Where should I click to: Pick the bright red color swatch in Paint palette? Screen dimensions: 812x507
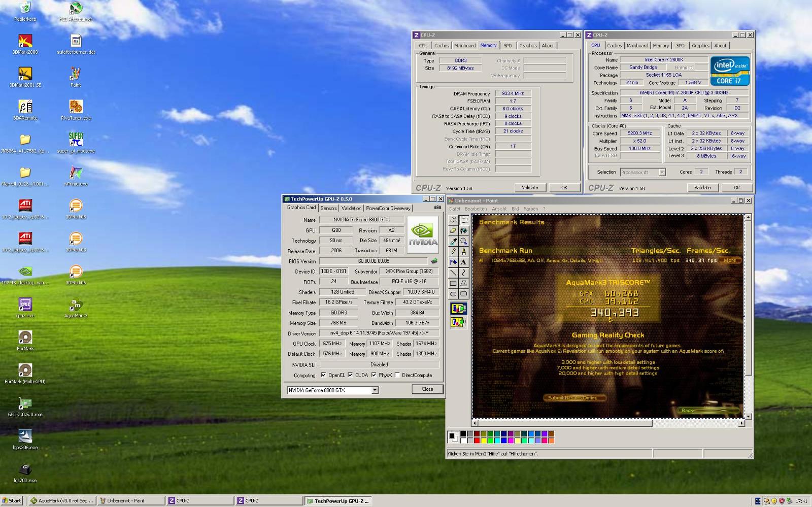point(477,440)
